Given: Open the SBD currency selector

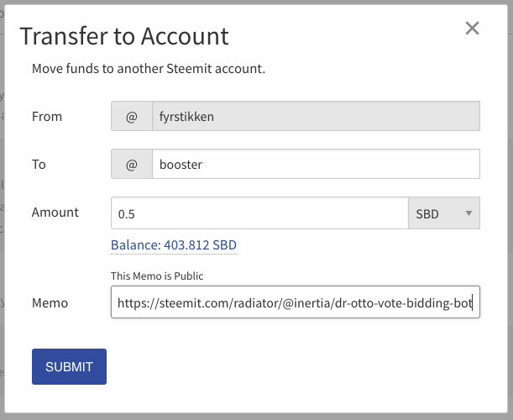Looking at the screenshot, I should click(444, 213).
